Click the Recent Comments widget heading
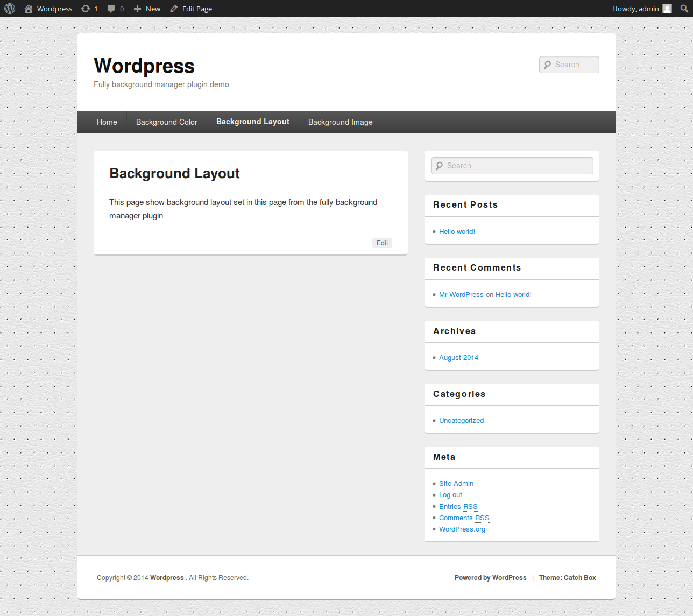 (477, 267)
